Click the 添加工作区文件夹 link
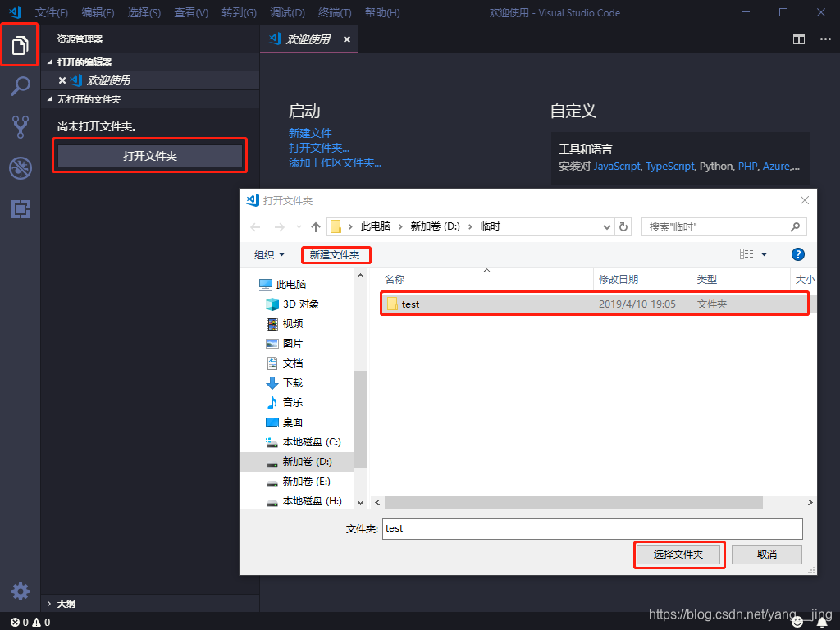This screenshot has width=840, height=630. 335,162
